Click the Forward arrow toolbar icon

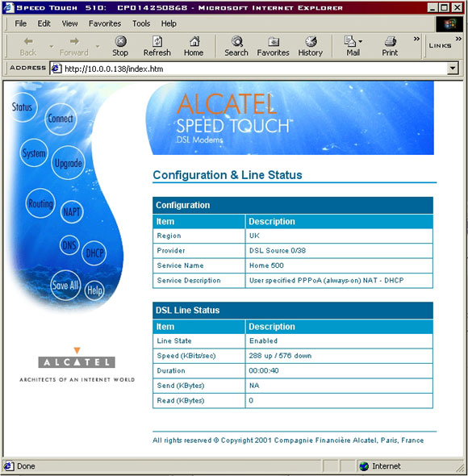click(x=74, y=41)
